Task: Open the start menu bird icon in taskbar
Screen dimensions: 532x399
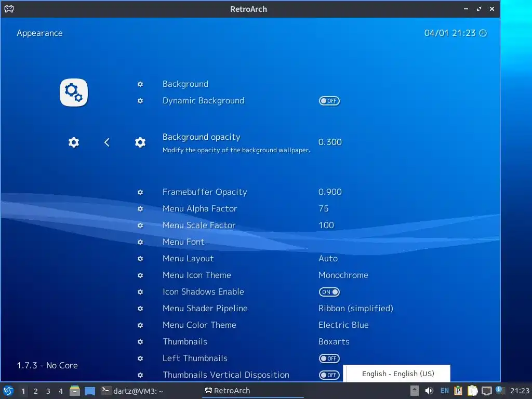Action: [x=8, y=391]
